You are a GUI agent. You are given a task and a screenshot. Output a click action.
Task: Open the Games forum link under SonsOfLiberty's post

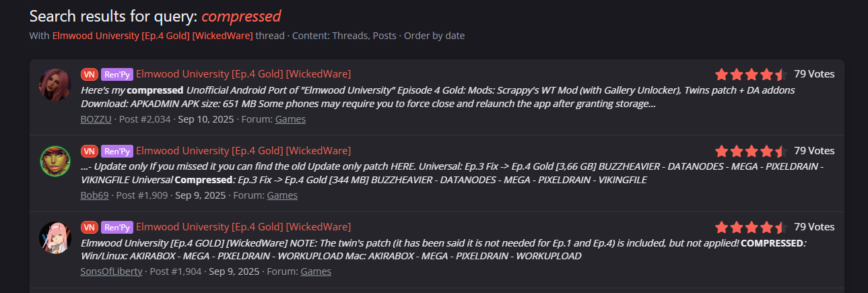pos(316,271)
